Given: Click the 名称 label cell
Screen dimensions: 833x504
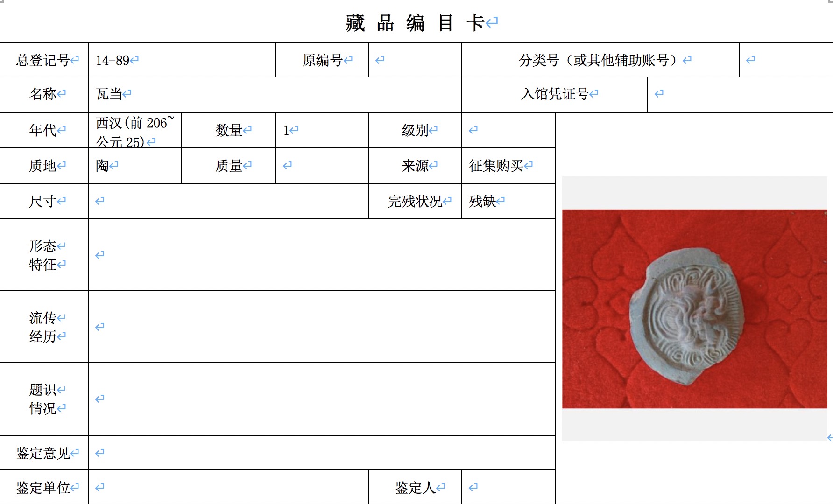Looking at the screenshot, I should 44,95.
